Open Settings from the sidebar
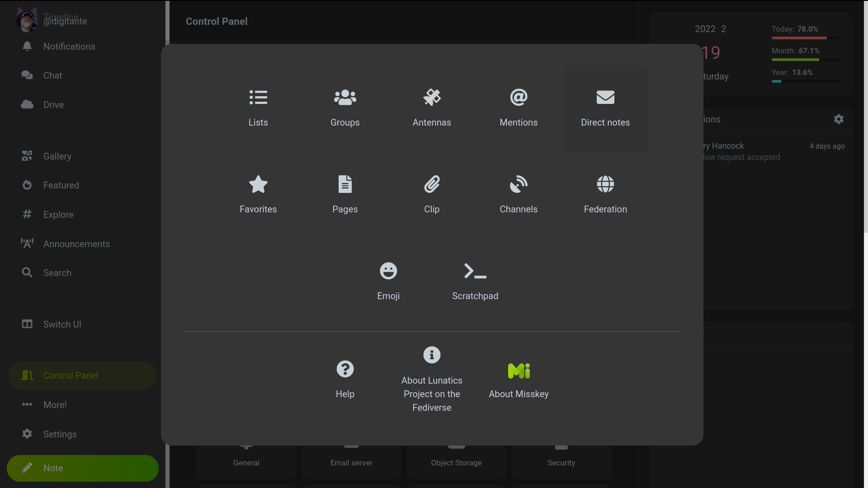The image size is (868, 488). point(60,434)
